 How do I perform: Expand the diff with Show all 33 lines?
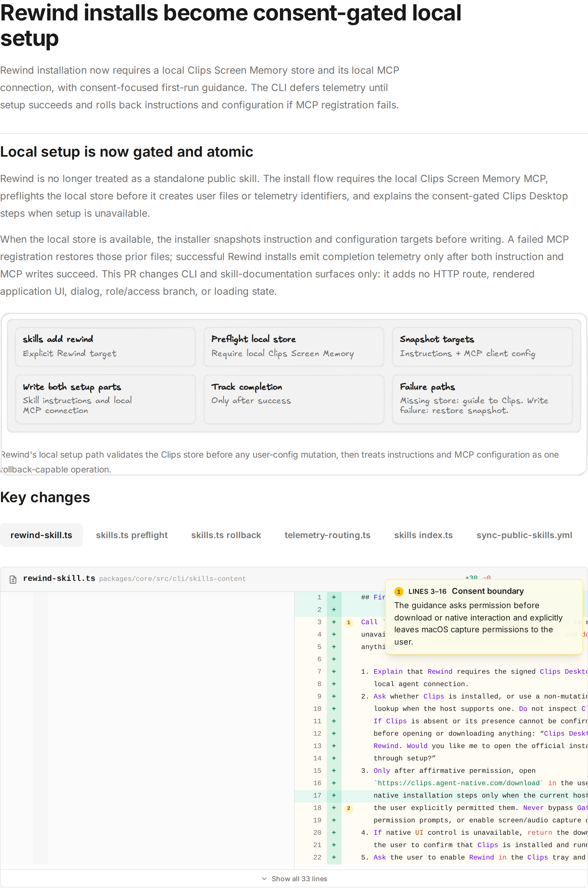(x=294, y=879)
